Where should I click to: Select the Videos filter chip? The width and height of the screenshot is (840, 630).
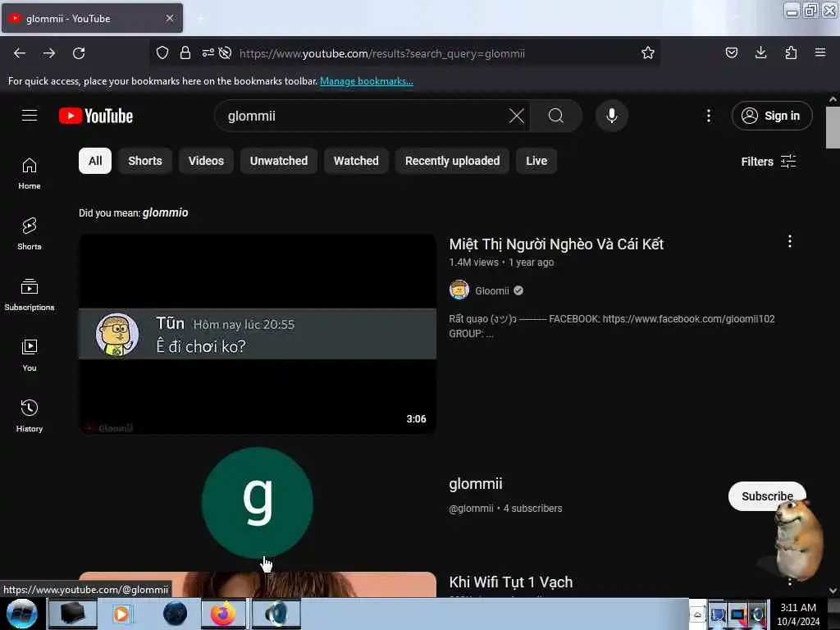pos(206,161)
